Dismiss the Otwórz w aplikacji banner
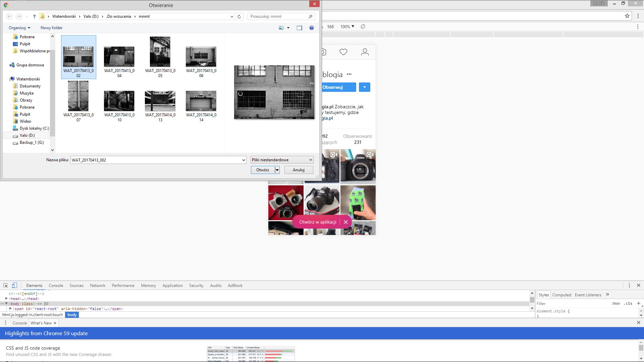644x362 pixels. (x=346, y=222)
